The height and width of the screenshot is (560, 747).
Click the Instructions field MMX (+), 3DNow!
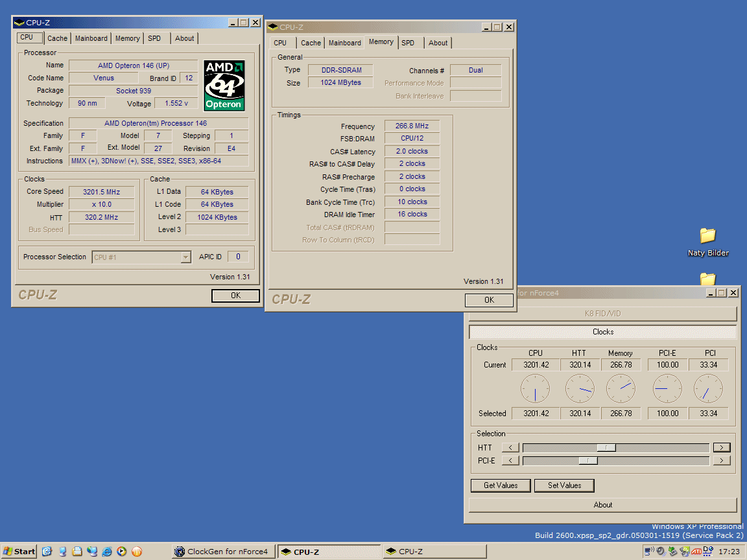[159, 161]
